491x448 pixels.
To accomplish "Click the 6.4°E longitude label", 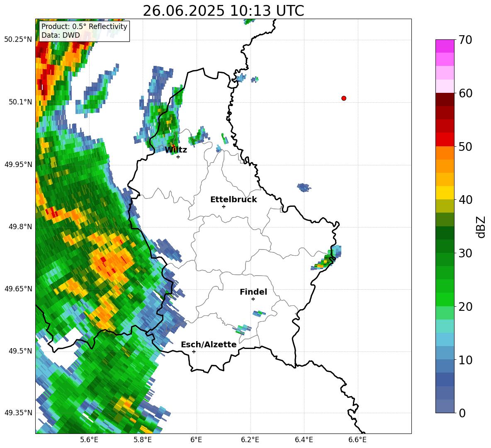I will click(304, 440).
